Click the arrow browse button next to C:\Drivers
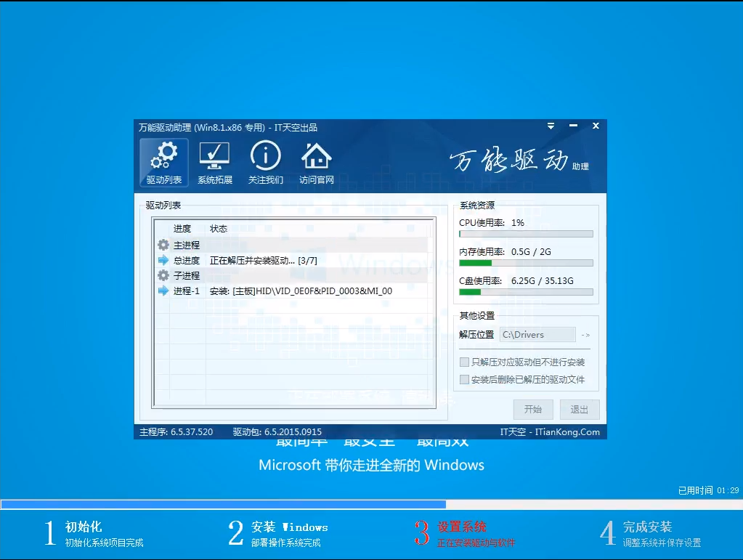This screenshot has width=743, height=560. click(x=586, y=335)
